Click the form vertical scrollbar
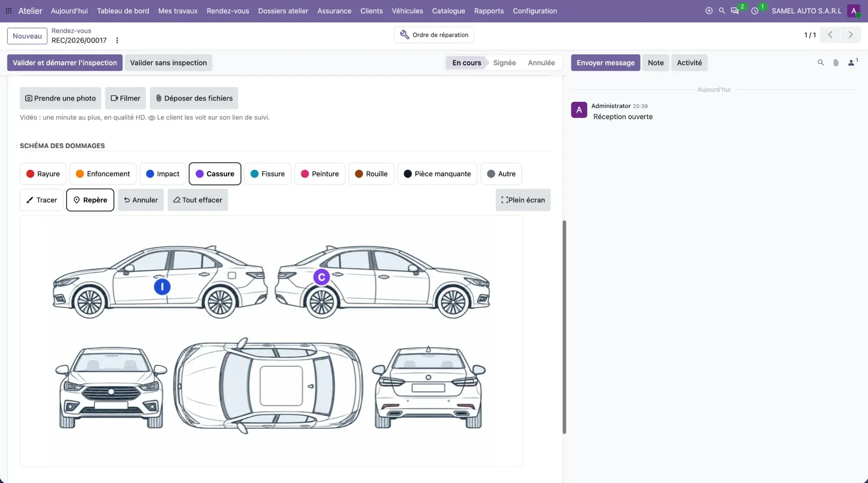This screenshot has height=483, width=868. point(564,327)
